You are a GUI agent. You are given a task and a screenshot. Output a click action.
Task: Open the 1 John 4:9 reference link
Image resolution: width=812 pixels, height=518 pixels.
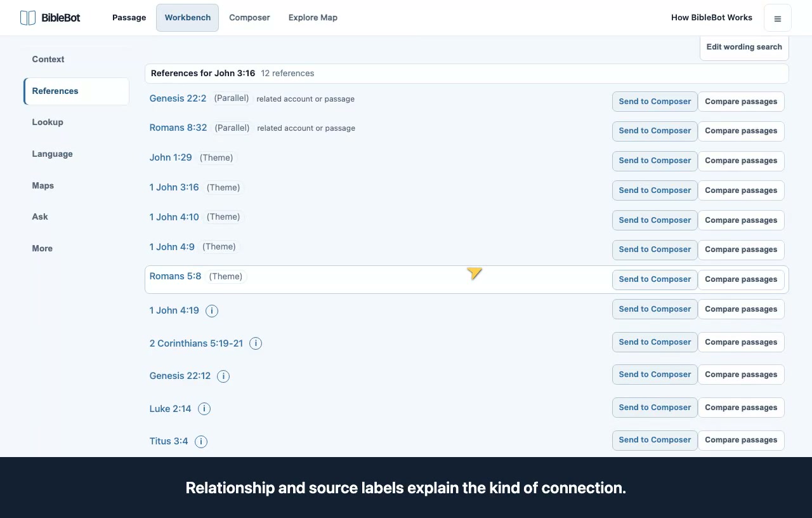point(172,247)
